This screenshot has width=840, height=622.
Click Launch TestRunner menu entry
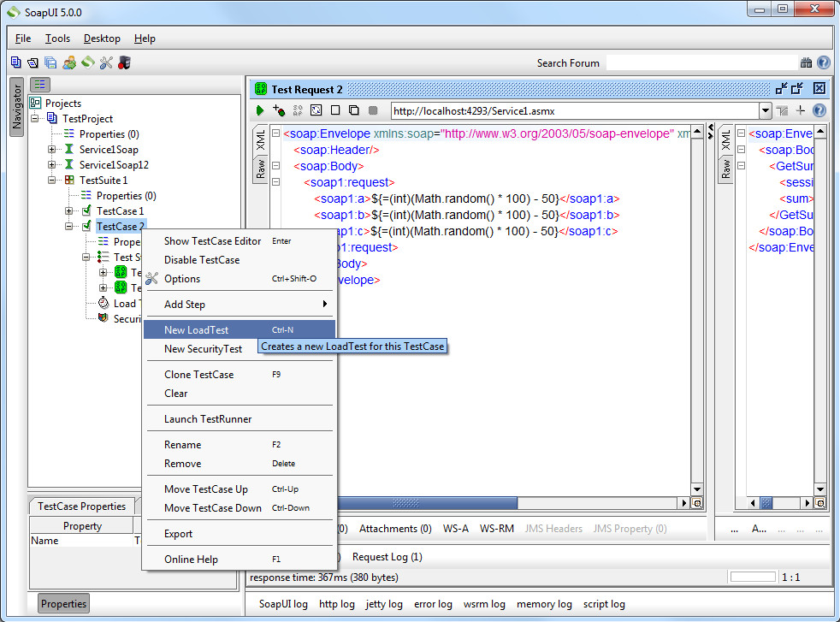[x=240, y=419]
